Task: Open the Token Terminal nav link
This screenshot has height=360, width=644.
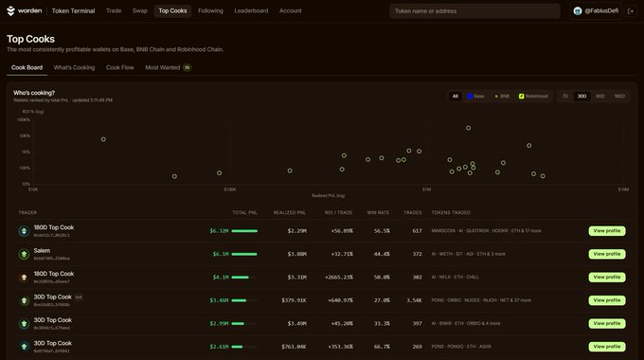Action: pos(73,11)
